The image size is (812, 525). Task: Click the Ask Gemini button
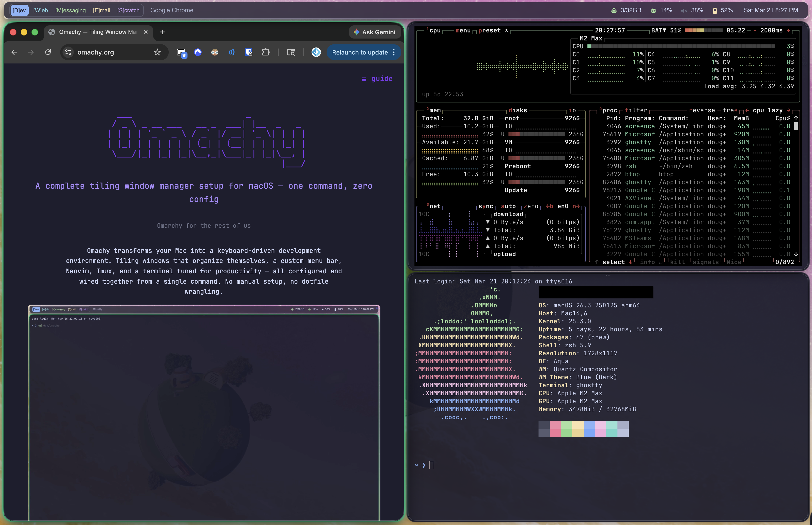click(375, 32)
